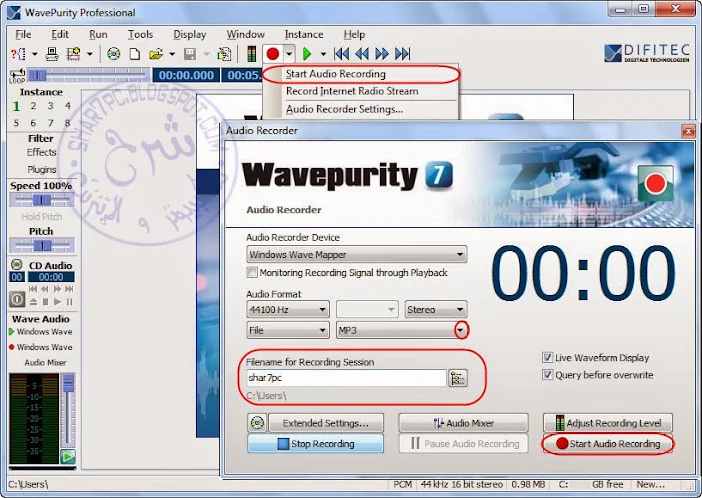Select Instance 8
Viewport: 702px width, 498px height.
click(67, 123)
